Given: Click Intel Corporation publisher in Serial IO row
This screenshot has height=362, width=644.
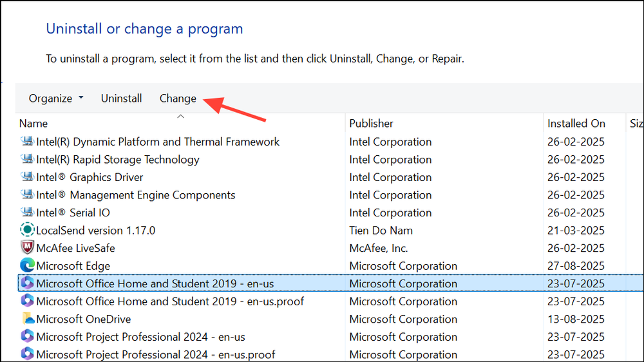Looking at the screenshot, I should [x=390, y=213].
